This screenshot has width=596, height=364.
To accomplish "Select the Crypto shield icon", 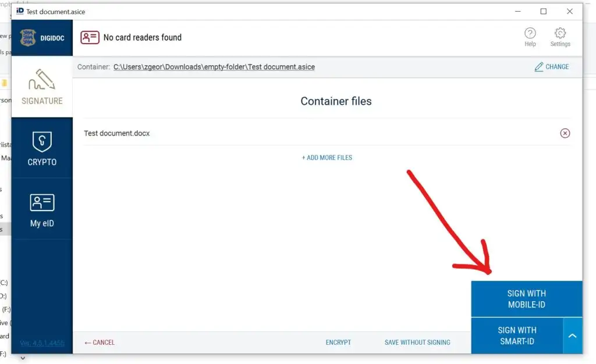I will click(x=41, y=141).
